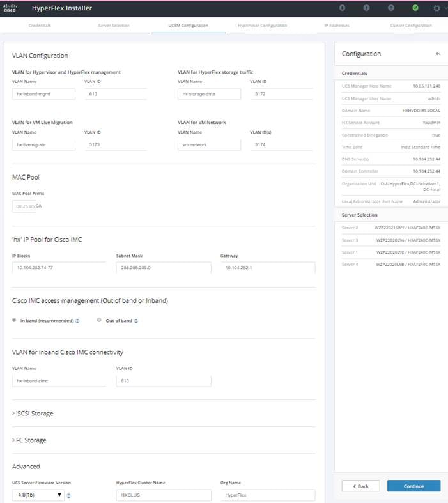Click info icon next to firmware version
448x503 pixels.
point(68,495)
